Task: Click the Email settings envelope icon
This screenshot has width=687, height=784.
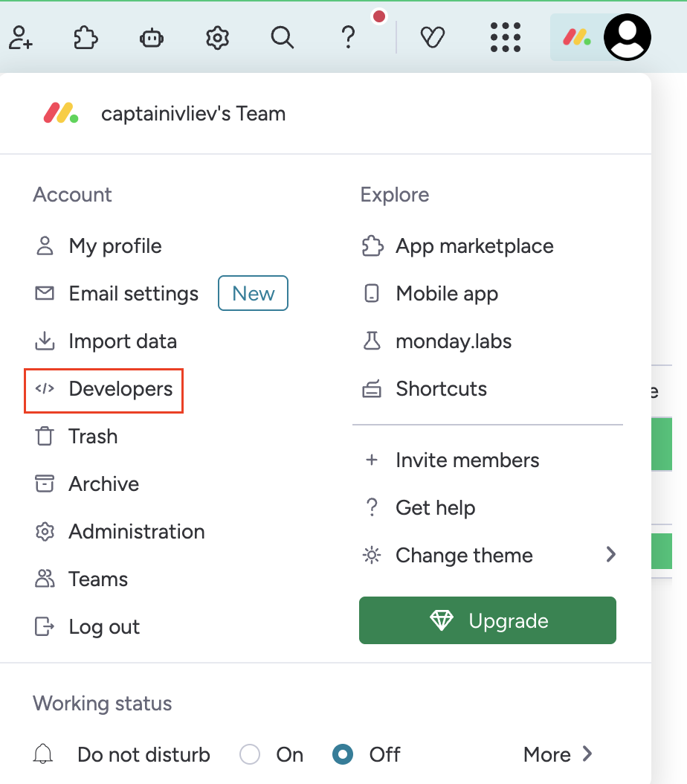Action: [x=45, y=293]
